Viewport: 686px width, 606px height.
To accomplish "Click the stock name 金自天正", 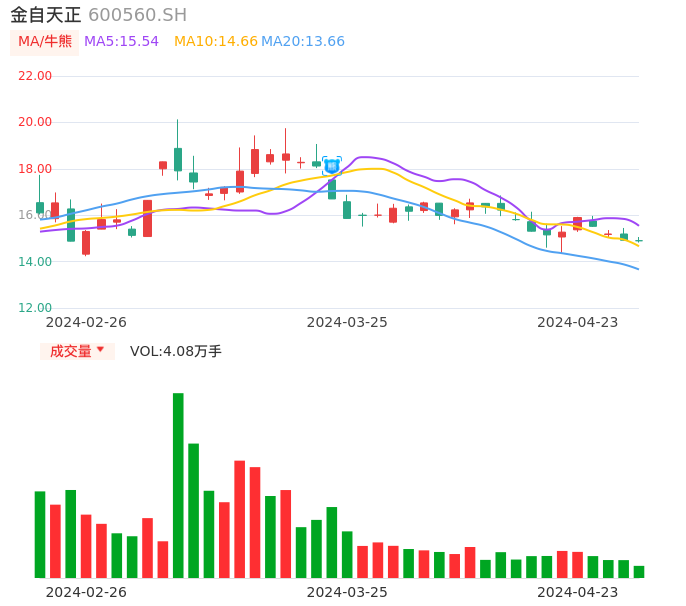I will pyautogui.click(x=46, y=15).
